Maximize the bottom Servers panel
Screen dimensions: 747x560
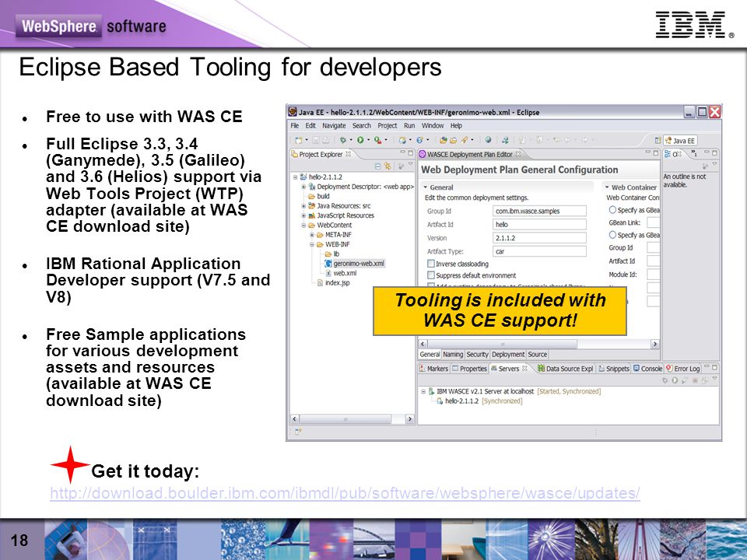(x=714, y=368)
